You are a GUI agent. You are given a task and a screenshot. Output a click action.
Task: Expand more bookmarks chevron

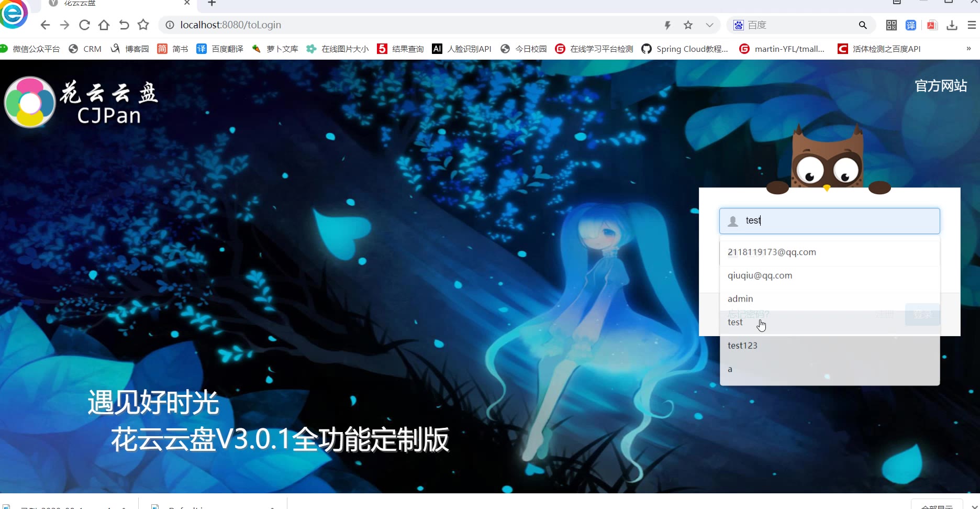tap(968, 49)
